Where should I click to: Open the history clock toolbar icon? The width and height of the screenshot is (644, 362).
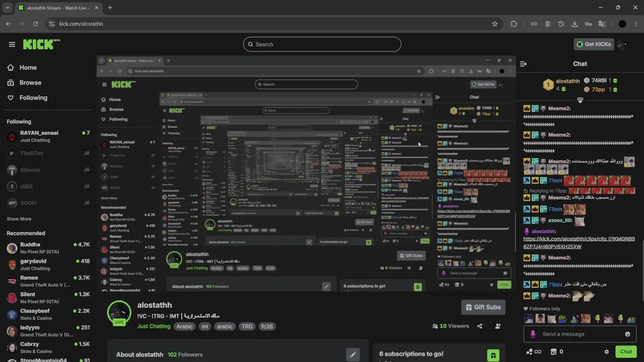(x=561, y=24)
